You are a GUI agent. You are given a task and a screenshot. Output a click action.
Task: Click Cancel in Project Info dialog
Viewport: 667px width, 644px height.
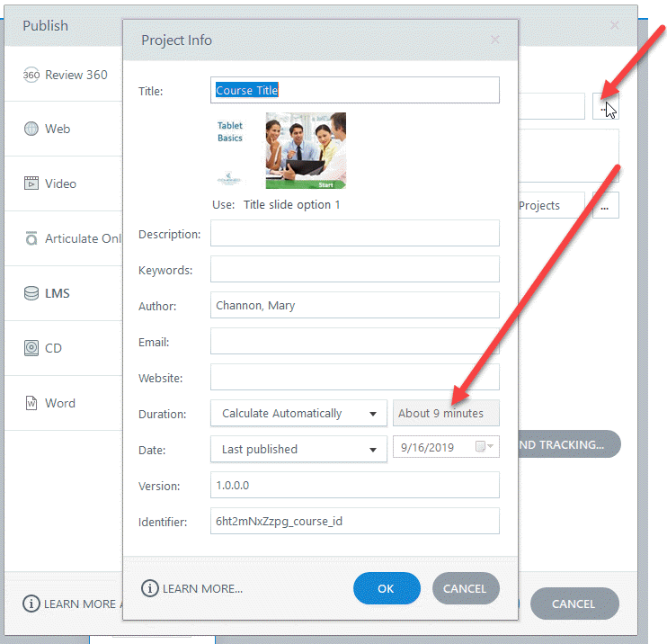[466, 588]
